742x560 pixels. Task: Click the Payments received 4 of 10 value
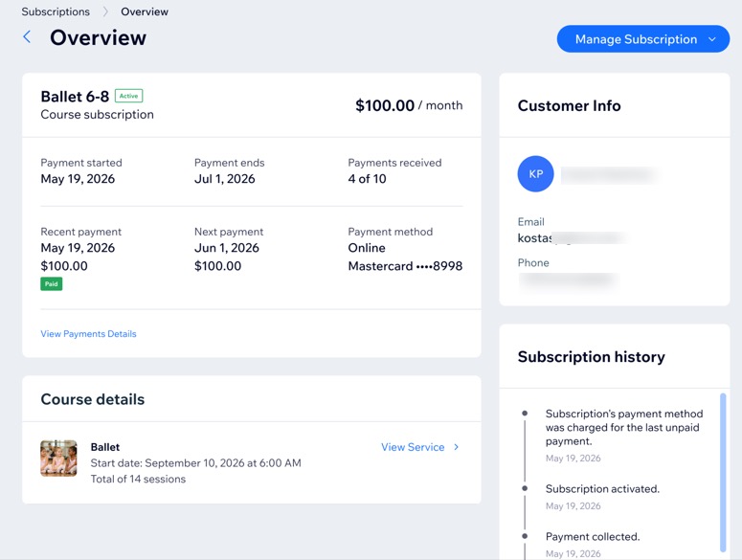[368, 179]
